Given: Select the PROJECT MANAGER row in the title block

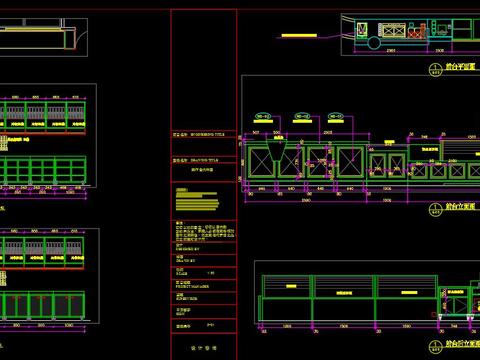Looking at the screenshot, I should click(x=204, y=285).
